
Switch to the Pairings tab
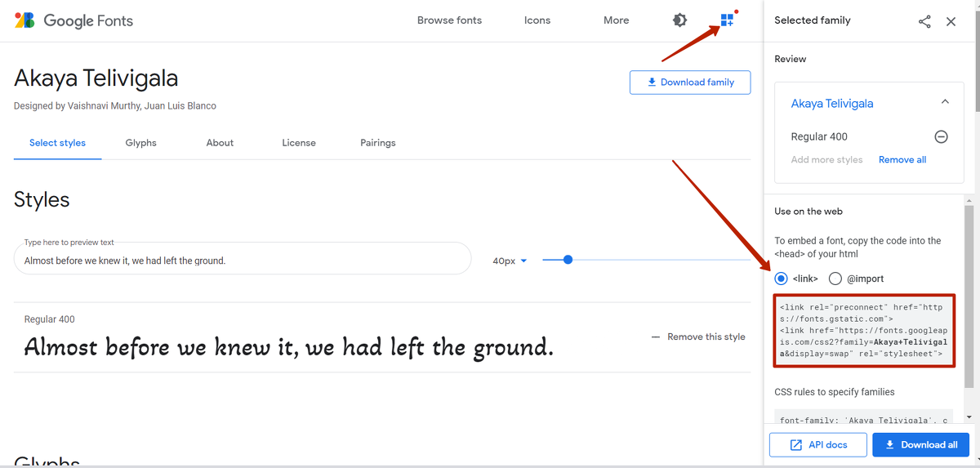(x=377, y=143)
